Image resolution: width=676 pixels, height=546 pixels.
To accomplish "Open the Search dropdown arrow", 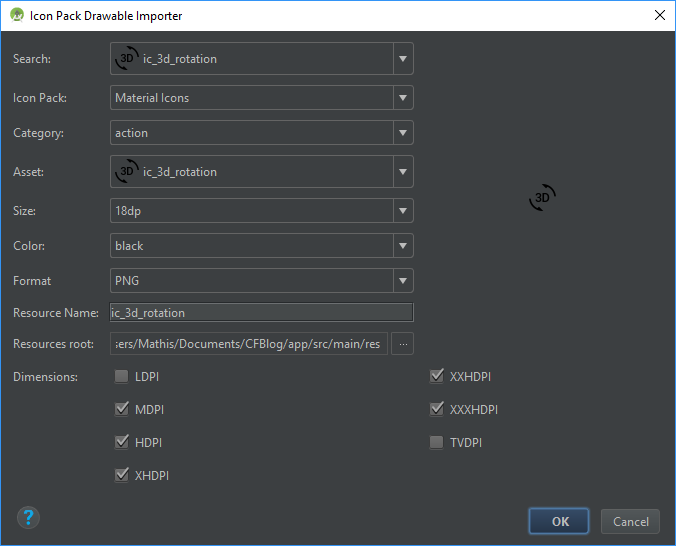I will tap(403, 59).
